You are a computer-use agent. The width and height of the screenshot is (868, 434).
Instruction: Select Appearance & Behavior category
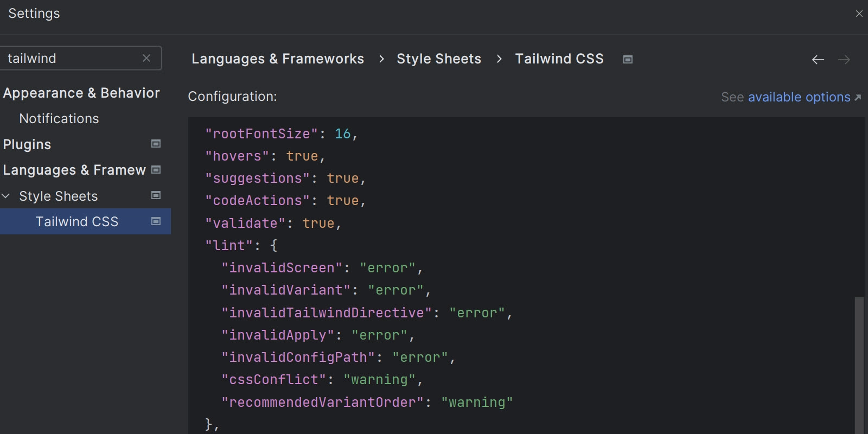(81, 93)
